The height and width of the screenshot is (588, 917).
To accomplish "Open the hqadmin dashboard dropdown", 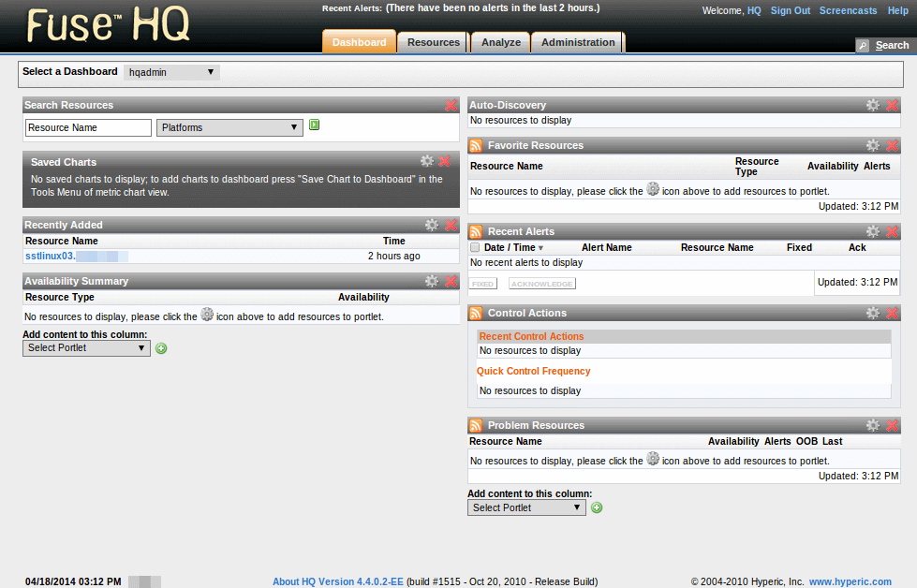I will coord(172,72).
